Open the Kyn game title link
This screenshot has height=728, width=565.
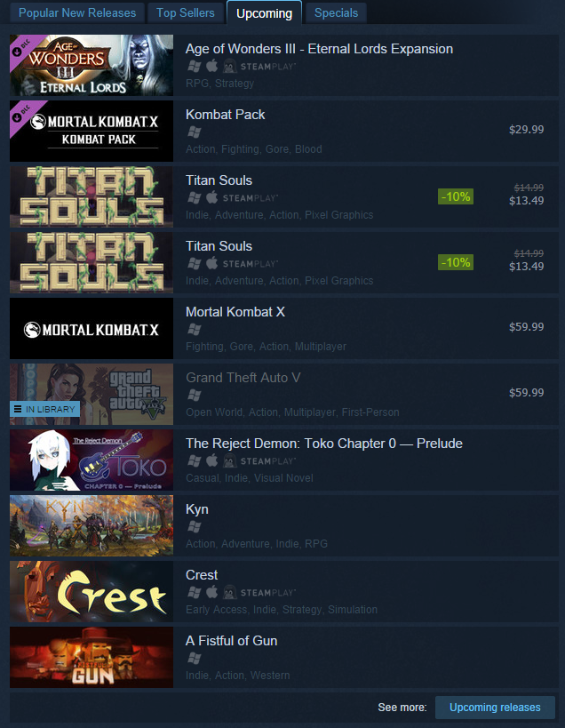pyautogui.click(x=196, y=509)
